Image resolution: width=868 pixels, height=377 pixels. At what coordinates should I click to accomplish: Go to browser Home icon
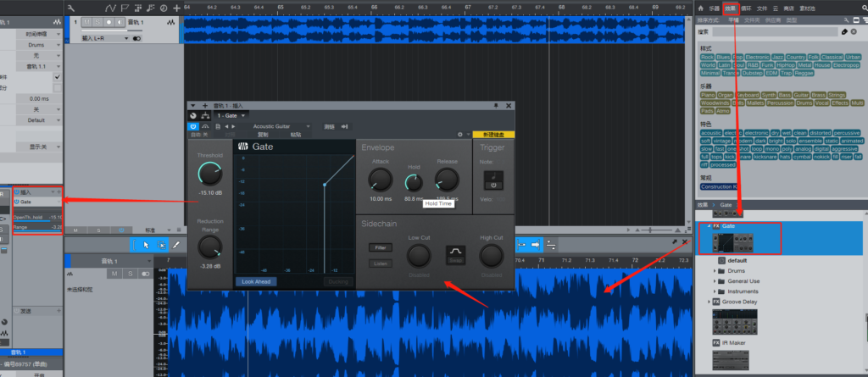click(x=701, y=8)
